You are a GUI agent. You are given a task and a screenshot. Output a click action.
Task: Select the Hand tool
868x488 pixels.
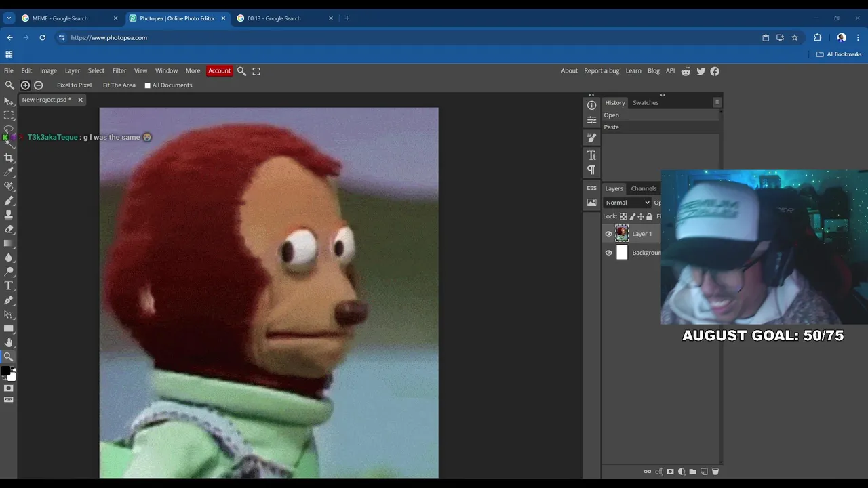pyautogui.click(x=9, y=343)
